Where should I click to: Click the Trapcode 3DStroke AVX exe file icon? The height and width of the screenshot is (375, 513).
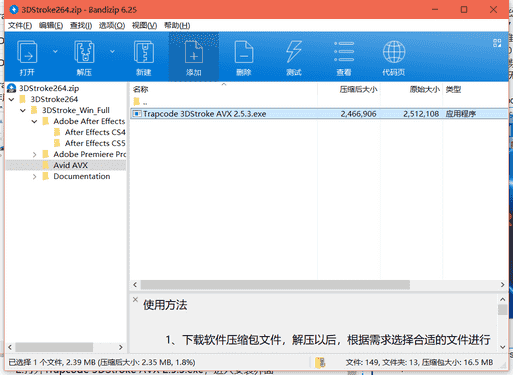tap(137, 114)
